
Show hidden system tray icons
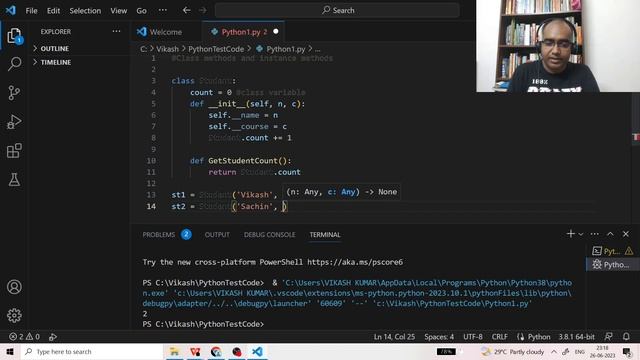click(554, 351)
